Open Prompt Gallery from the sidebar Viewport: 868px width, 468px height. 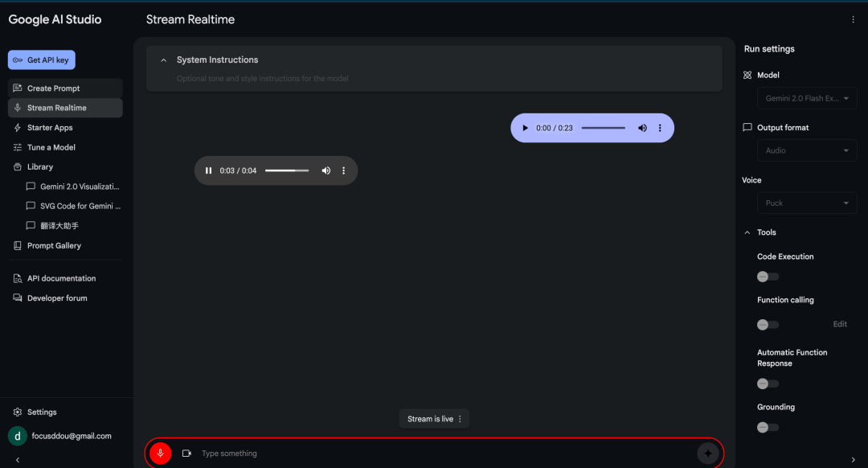(x=54, y=246)
